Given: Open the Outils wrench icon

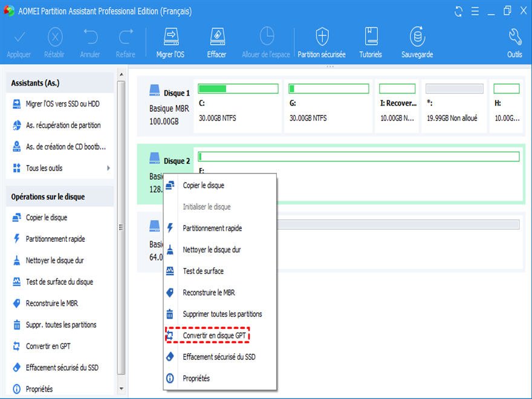Looking at the screenshot, I should (515, 37).
